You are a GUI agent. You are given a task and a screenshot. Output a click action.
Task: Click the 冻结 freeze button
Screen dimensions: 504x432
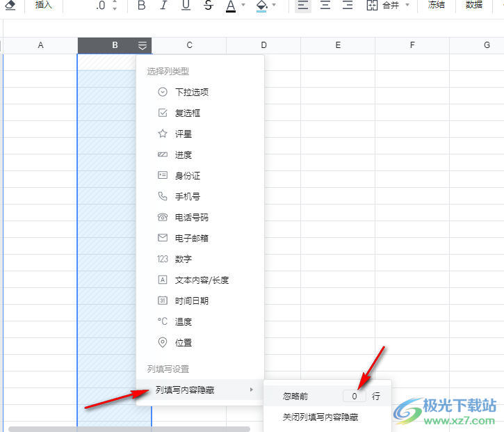(437, 4)
